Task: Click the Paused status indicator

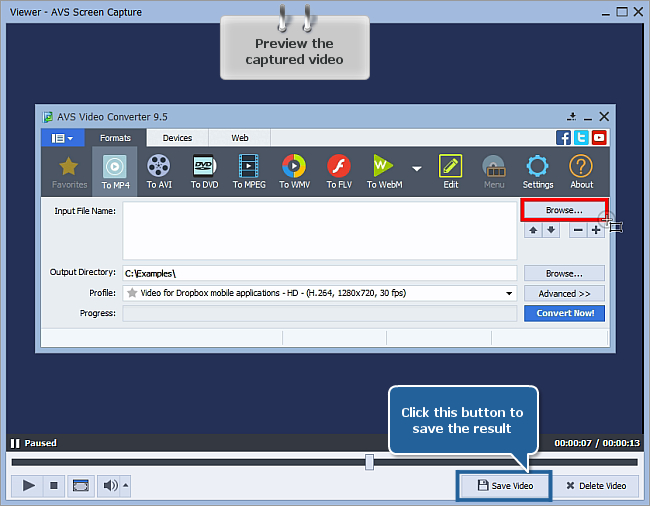Action: click(34, 443)
